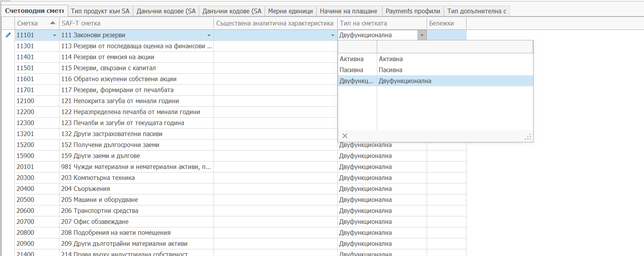Click '116 Обратно изкупени собствени акции' cell
The width and height of the screenshot is (644, 256).
tap(136, 79)
